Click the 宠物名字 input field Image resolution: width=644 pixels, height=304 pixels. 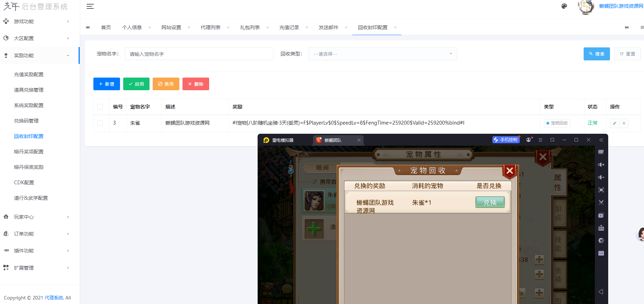[199, 54]
